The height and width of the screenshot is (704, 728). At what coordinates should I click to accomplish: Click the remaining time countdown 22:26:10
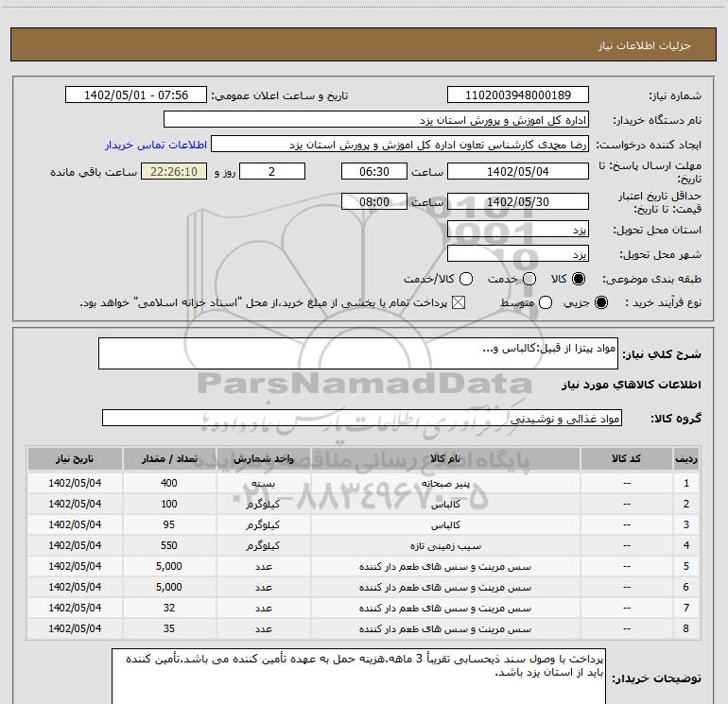coord(174,171)
